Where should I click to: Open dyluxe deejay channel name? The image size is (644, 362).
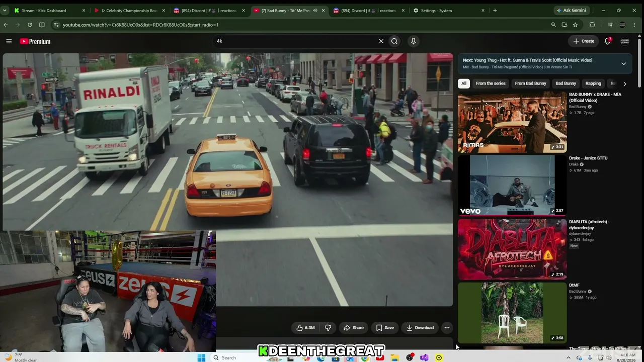[580, 234]
